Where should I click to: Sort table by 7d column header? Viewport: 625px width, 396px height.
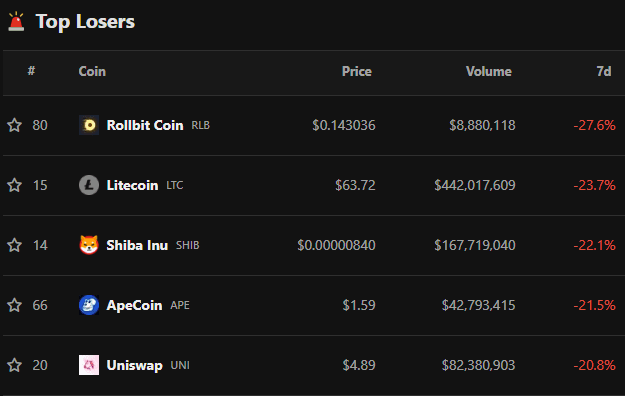tap(603, 71)
